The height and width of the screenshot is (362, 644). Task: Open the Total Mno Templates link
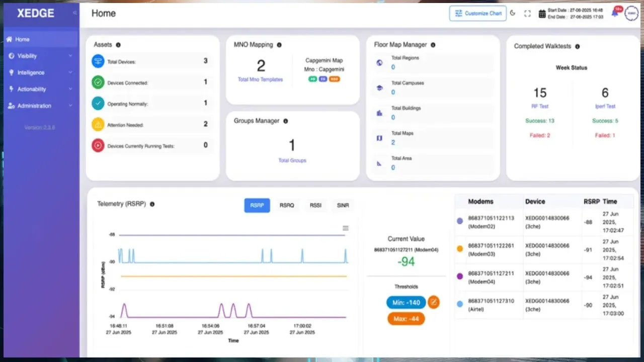pos(260,79)
